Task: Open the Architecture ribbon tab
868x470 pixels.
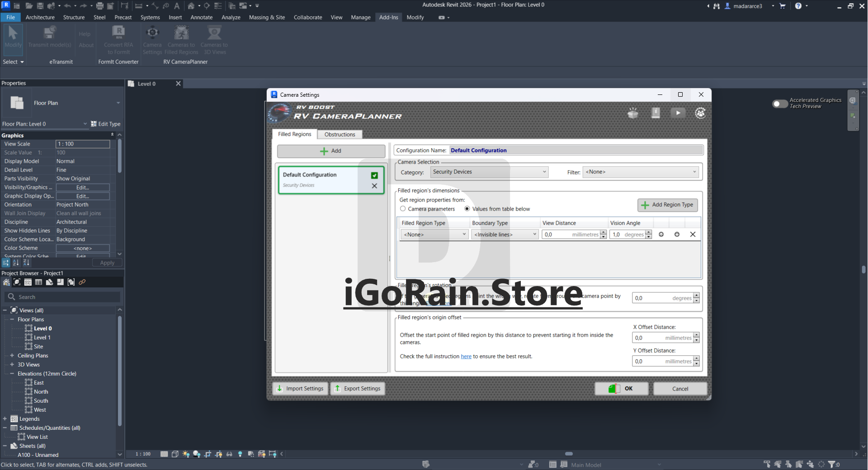Action: (40, 17)
